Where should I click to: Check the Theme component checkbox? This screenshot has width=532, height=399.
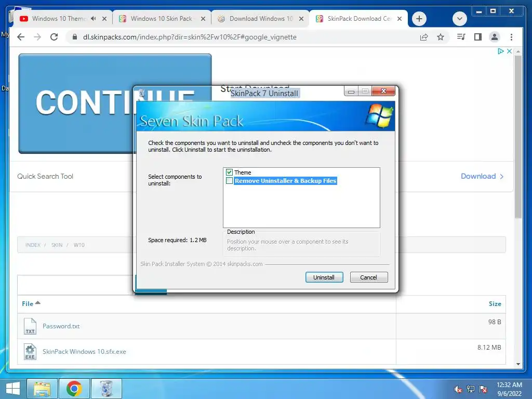(229, 172)
